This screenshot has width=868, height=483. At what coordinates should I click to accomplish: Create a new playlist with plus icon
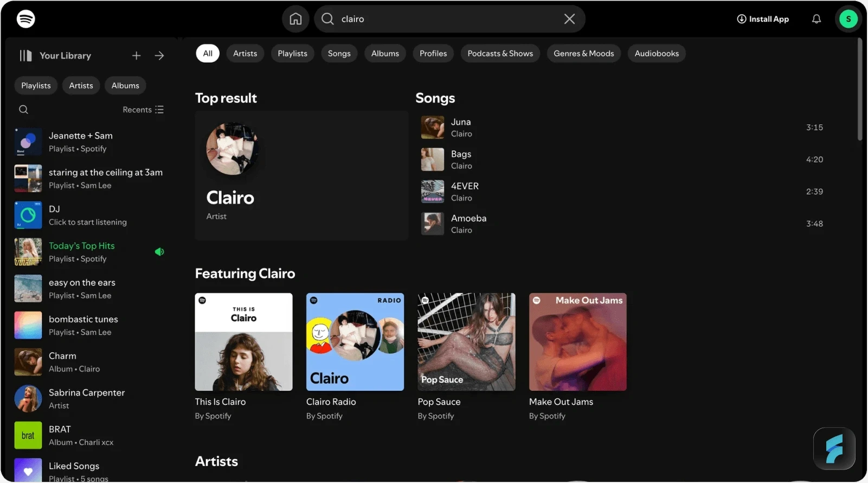coord(137,55)
